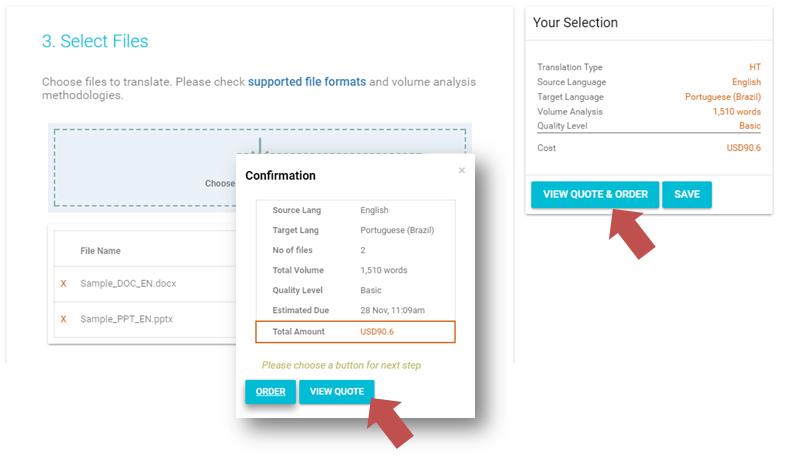Image resolution: width=786 pixels, height=461 pixels.
Task: Click the ORDER button
Action: 270,392
